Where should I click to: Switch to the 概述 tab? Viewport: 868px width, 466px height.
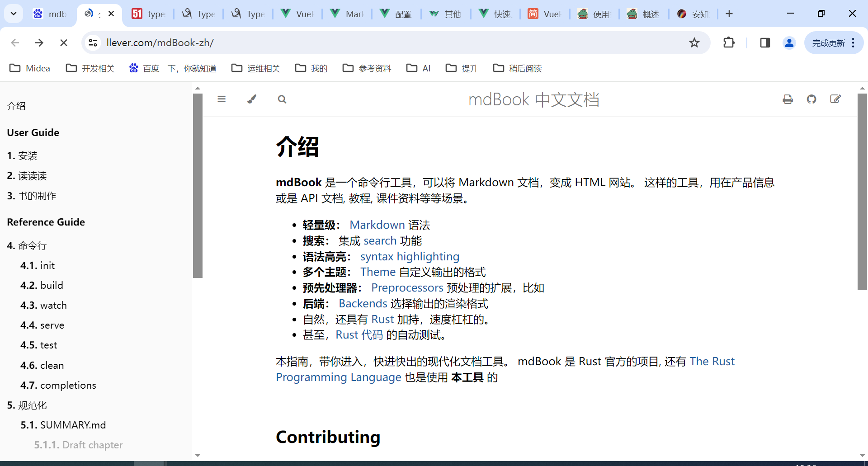click(x=644, y=14)
